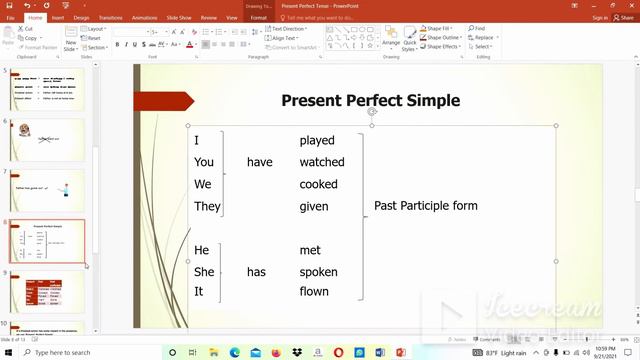Increase the list indent level
Image resolution: width=640 pixels, height=360 pixels.
click(x=243, y=32)
